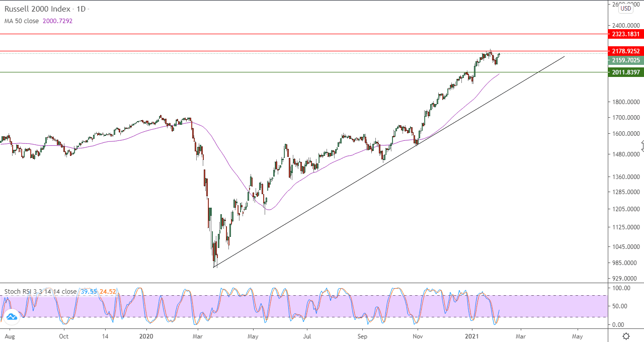Click the 1360.0000 price axis label
Image resolution: width=644 pixels, height=342 pixels.
pyautogui.click(x=625, y=177)
